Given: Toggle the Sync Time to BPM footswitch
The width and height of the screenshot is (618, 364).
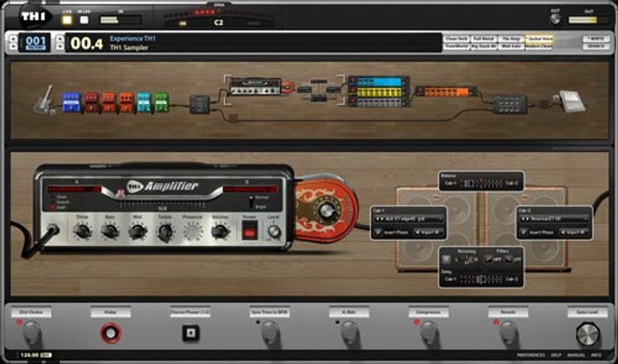Looking at the screenshot, I should click(x=270, y=333).
